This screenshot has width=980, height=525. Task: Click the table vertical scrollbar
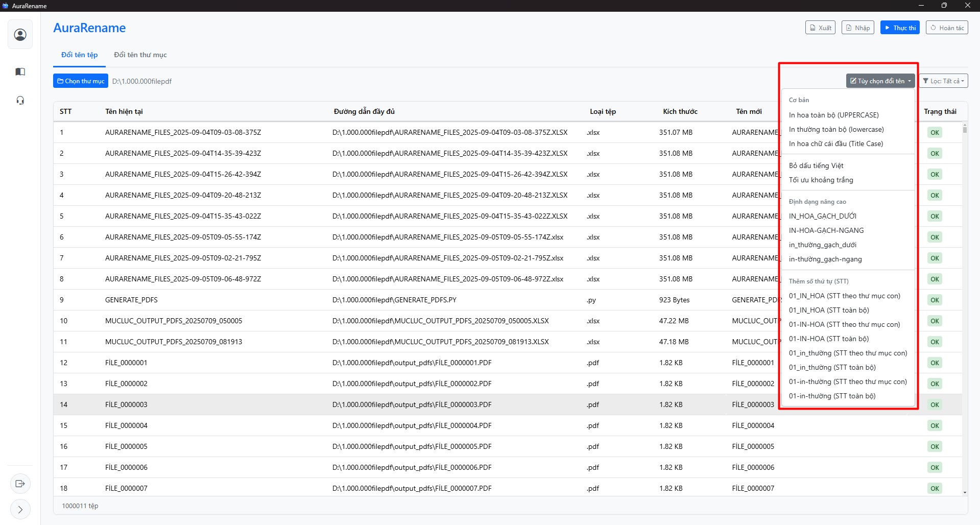[965, 306]
